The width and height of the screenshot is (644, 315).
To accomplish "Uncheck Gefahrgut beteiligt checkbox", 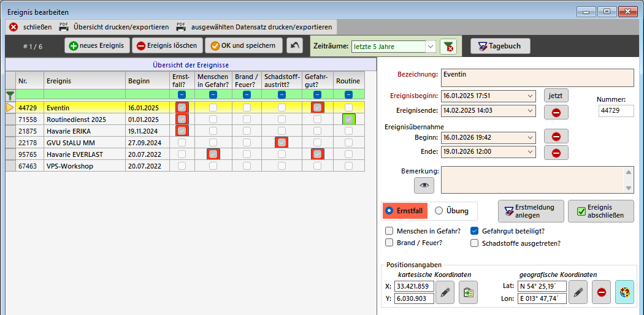I will click(474, 231).
